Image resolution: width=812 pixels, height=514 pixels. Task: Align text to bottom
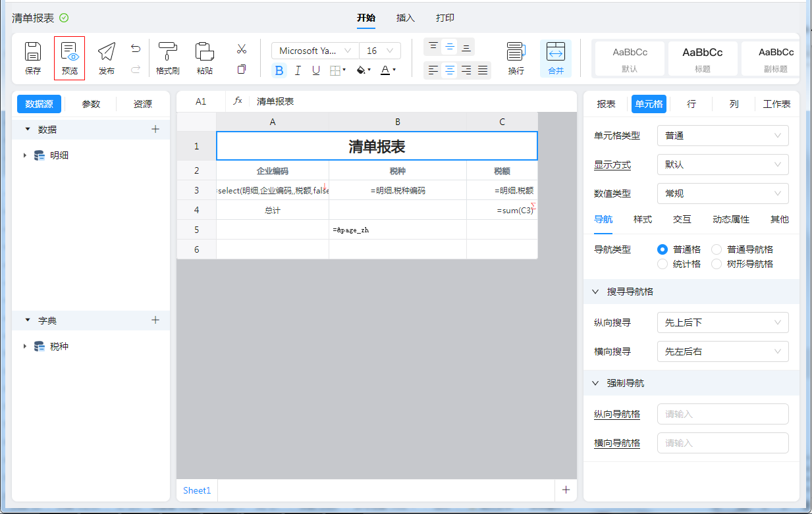[466, 47]
